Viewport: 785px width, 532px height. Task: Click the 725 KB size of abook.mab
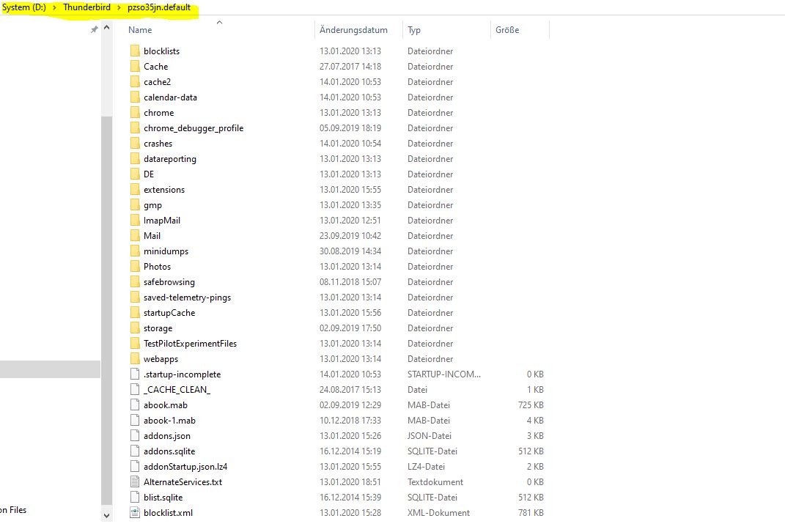pos(531,405)
